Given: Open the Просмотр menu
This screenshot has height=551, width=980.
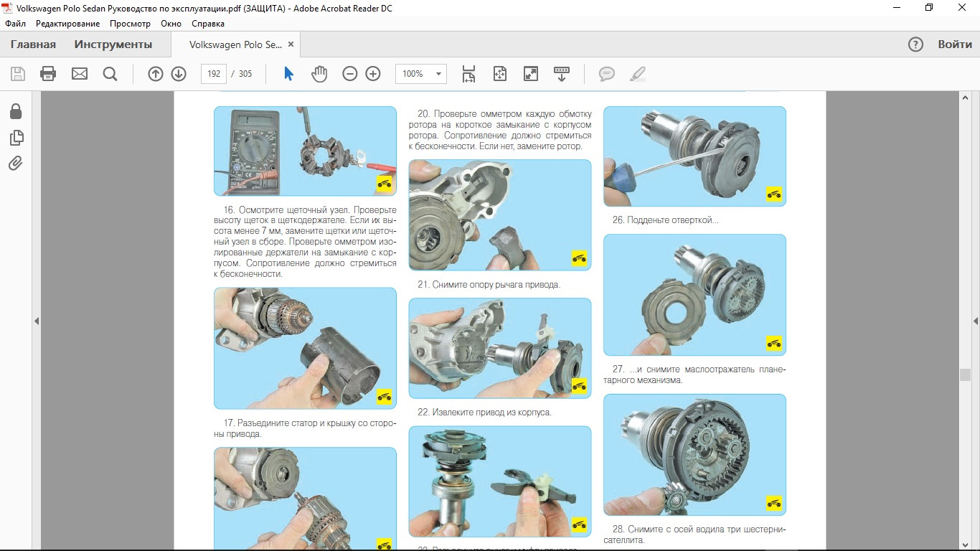Looking at the screenshot, I should coord(130,24).
